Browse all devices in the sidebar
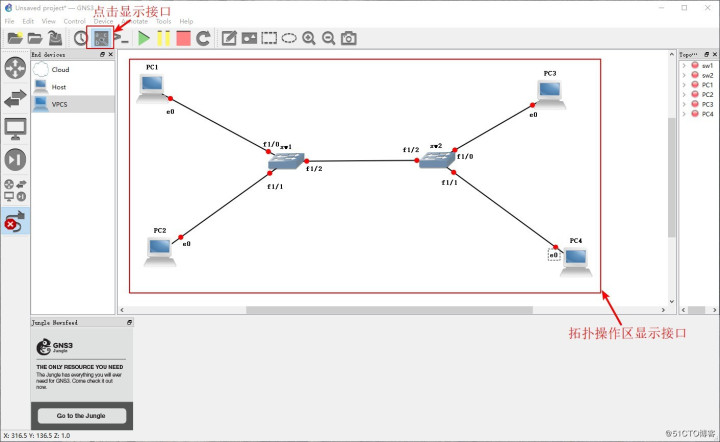This screenshot has height=442, width=720. point(15,190)
